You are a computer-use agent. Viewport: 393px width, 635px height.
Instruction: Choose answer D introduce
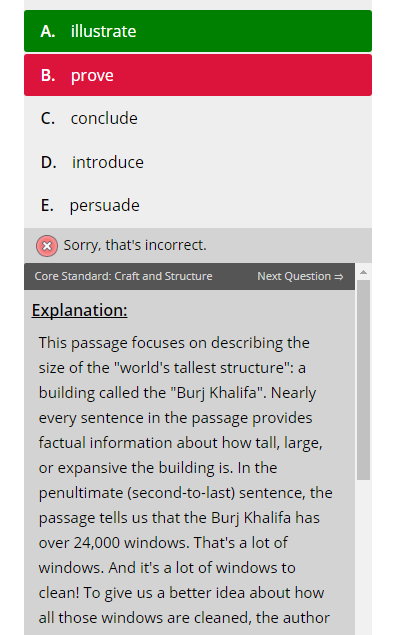tap(198, 162)
